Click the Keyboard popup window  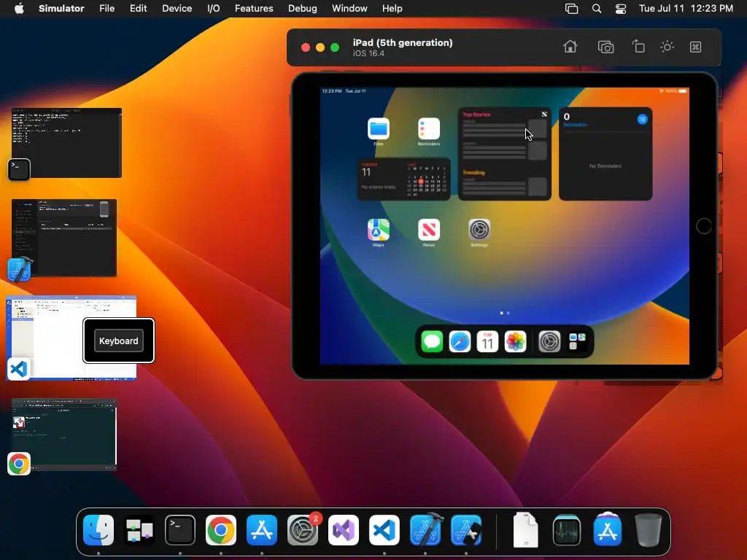tap(119, 341)
